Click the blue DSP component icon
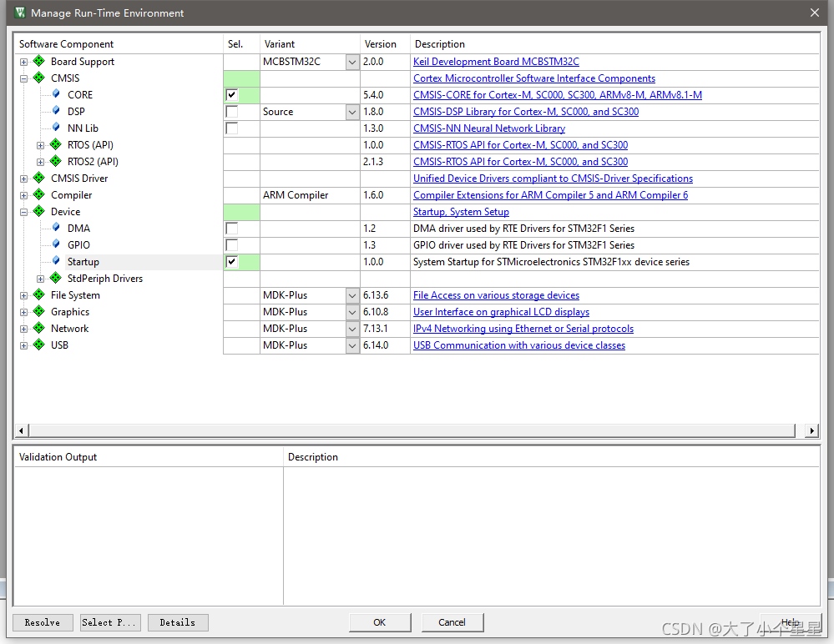 point(56,110)
